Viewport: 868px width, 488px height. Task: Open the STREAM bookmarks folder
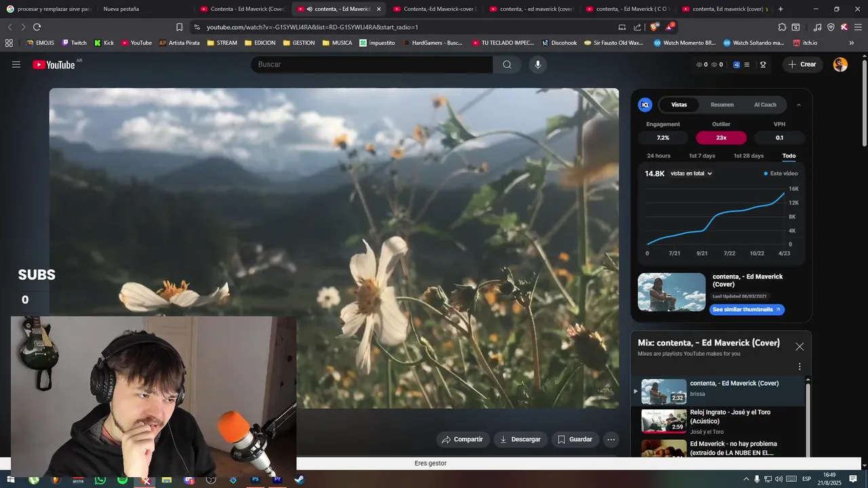click(x=222, y=43)
